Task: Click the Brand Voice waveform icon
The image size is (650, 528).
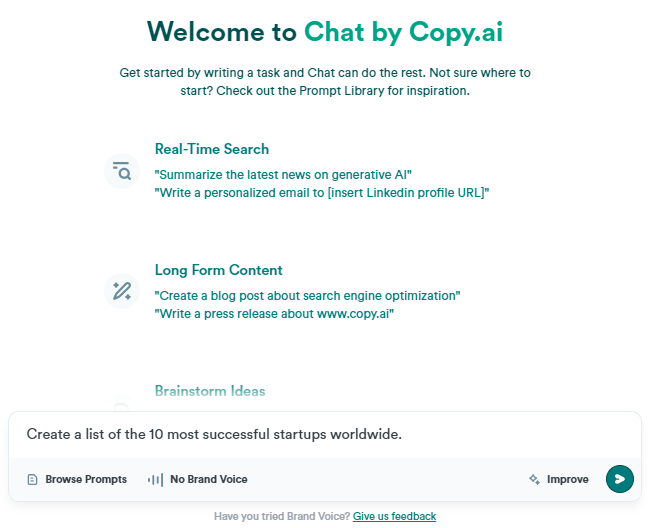Action: click(x=155, y=480)
